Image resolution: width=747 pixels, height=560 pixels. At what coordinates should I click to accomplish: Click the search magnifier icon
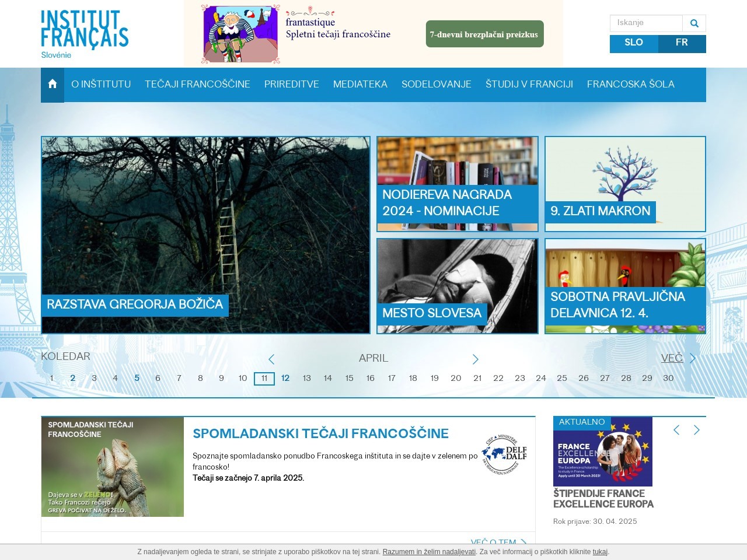[x=694, y=23]
